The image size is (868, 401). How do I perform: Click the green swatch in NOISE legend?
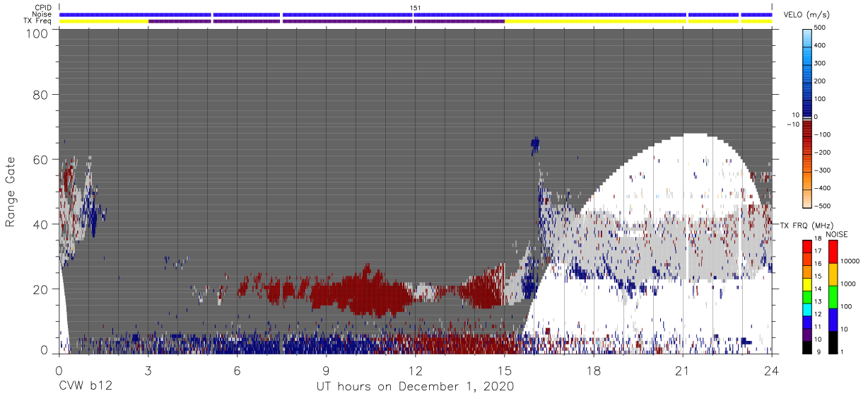833,297
